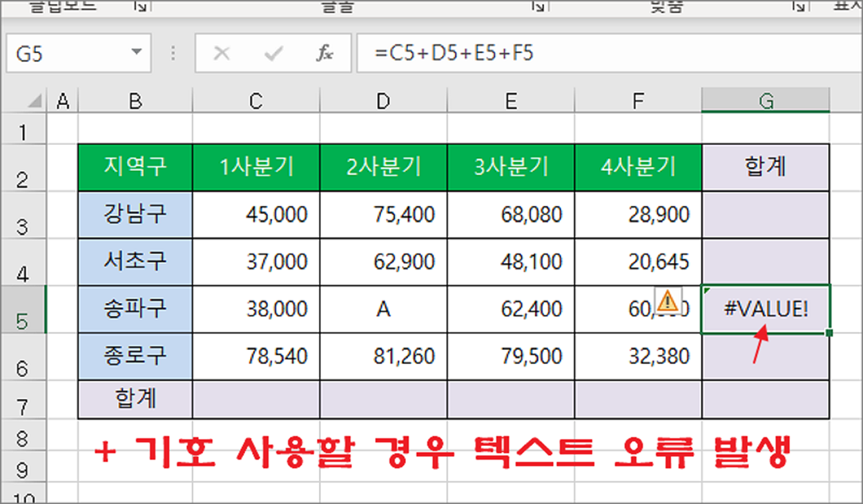
Task: Select column A header
Action: [x=63, y=101]
